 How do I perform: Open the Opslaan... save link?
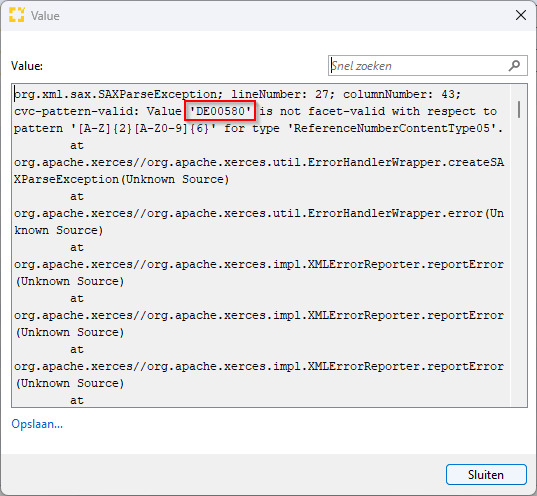[37, 424]
